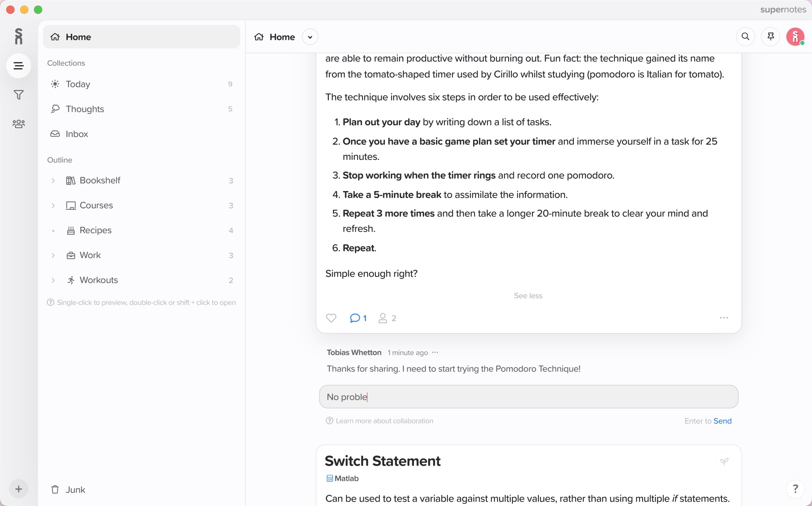Open search from the top toolbar
This screenshot has width=812, height=506.
pyautogui.click(x=746, y=36)
